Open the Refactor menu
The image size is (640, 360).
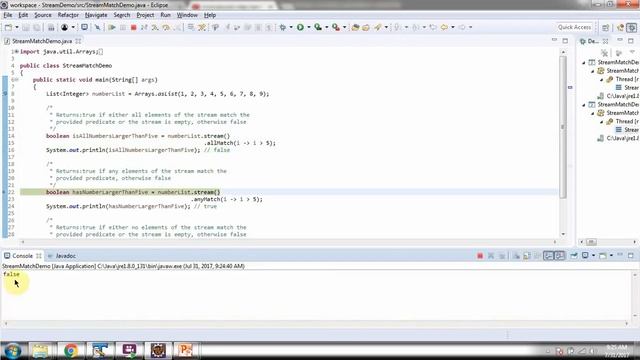(68, 15)
